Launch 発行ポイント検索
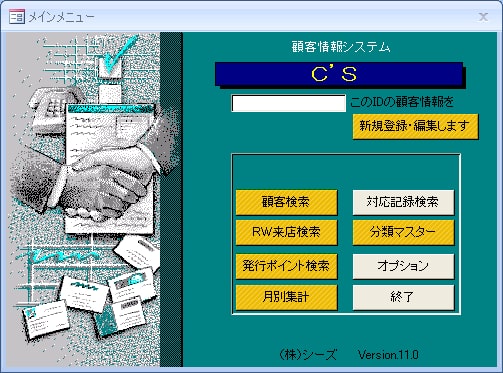 click(x=286, y=266)
